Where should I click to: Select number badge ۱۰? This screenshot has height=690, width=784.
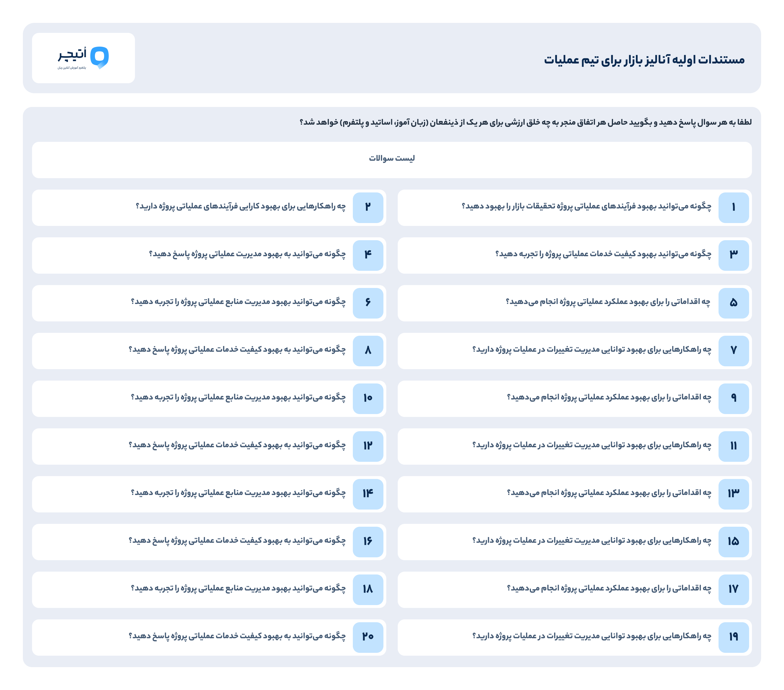(x=368, y=399)
